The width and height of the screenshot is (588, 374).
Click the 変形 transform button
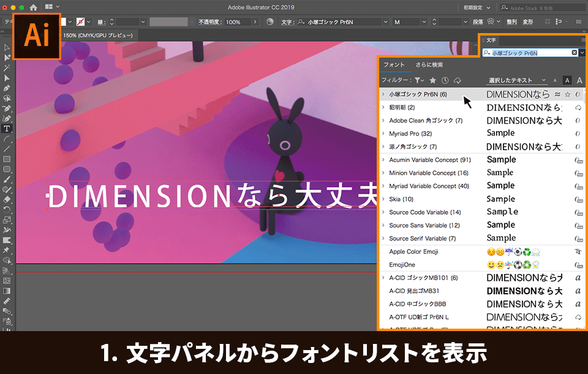528,22
